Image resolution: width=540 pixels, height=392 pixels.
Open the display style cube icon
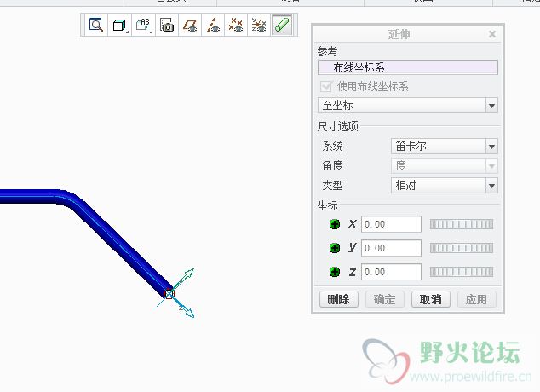[x=119, y=25]
